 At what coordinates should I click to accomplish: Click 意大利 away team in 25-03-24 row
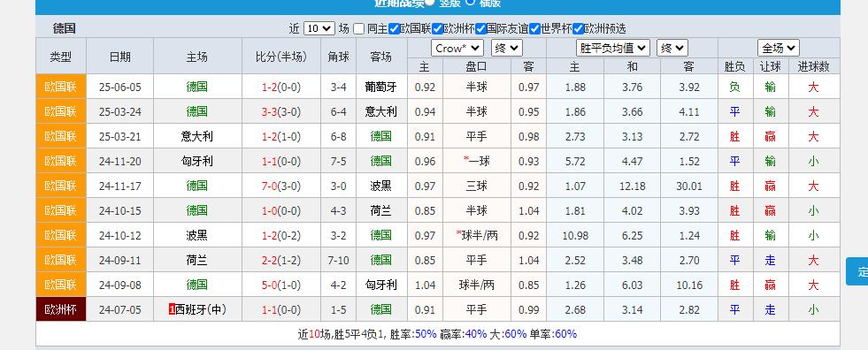click(x=380, y=111)
